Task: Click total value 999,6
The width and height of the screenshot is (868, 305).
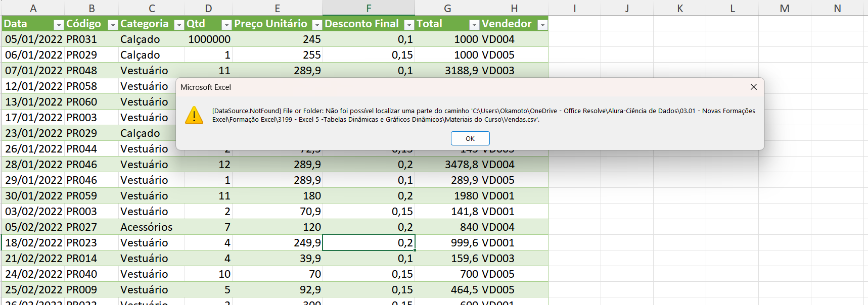Action: coord(447,243)
